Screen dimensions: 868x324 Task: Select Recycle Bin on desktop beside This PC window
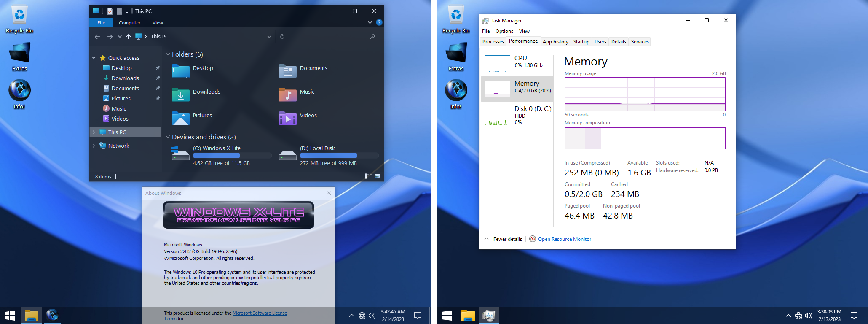19,19
